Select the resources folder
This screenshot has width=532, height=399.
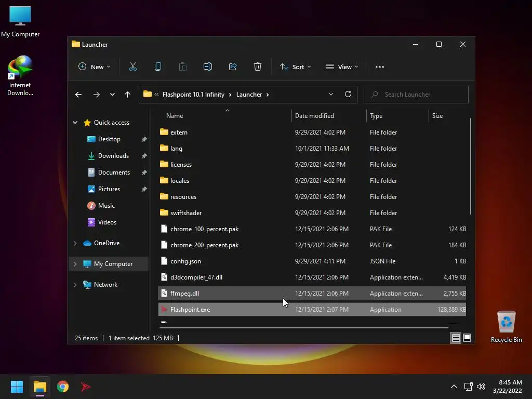point(312,197)
